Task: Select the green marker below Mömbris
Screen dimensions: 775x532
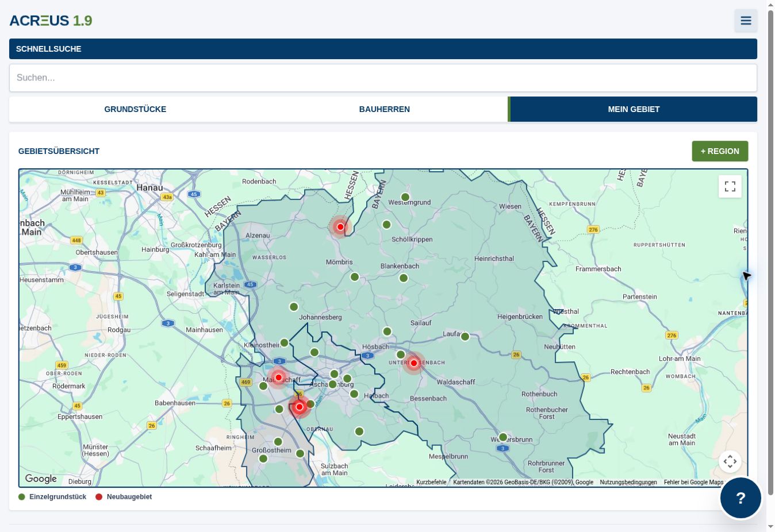Action: click(x=355, y=277)
